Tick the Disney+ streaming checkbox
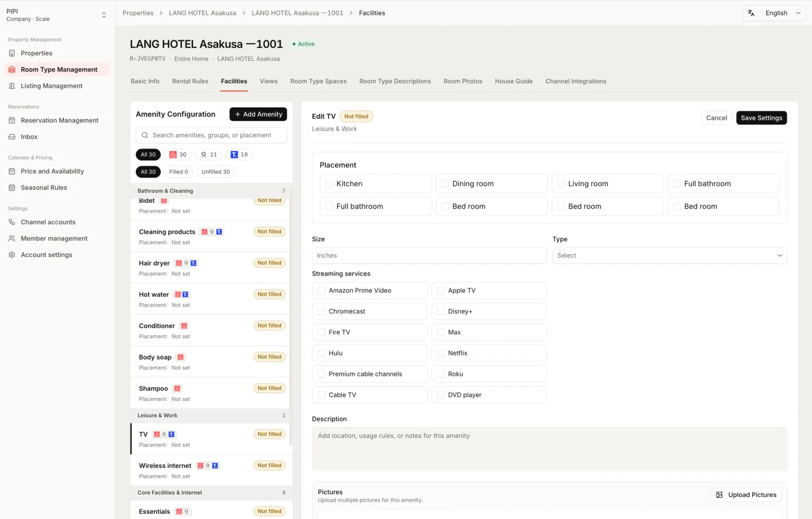The width and height of the screenshot is (812, 519). click(441, 312)
